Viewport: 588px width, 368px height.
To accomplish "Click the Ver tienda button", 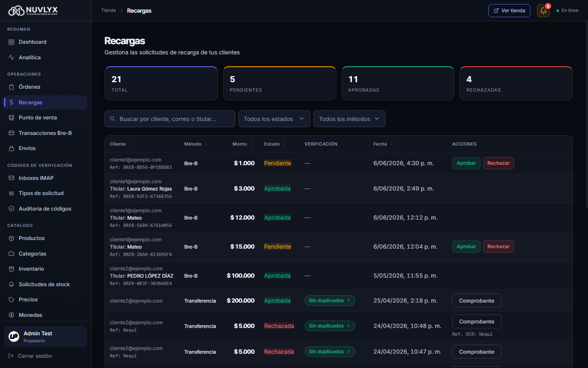I will (x=509, y=11).
